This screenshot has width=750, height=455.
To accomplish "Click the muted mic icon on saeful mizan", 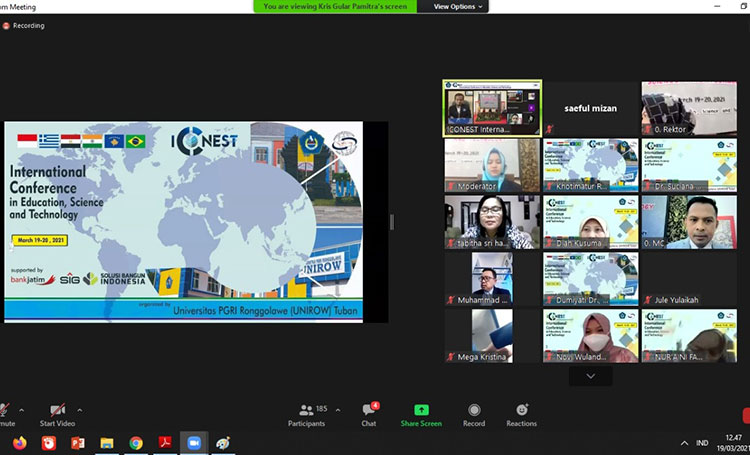I will pos(550,129).
